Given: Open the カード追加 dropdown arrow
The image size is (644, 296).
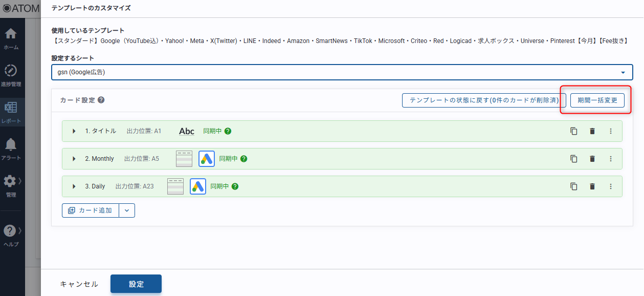Looking at the screenshot, I should [x=127, y=210].
